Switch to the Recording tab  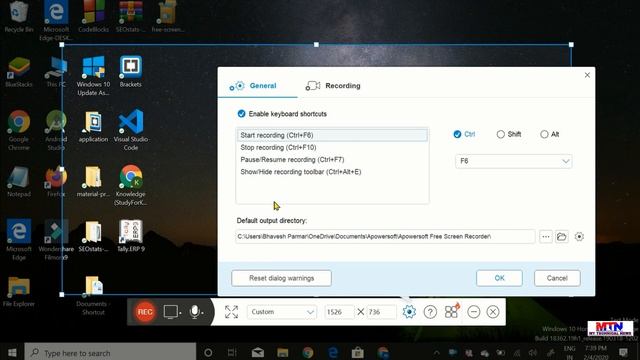pyautogui.click(x=333, y=86)
